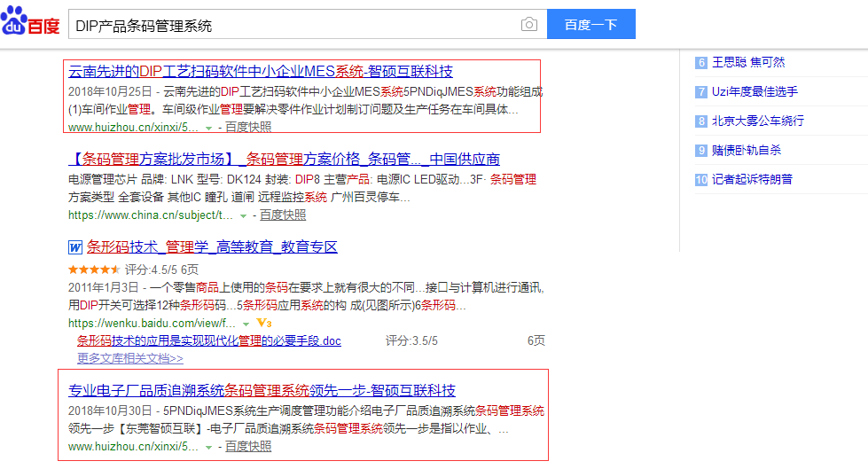Click the rank 10 badge beside 记者起诉特朗普
The width and height of the screenshot is (868, 469).
click(700, 179)
